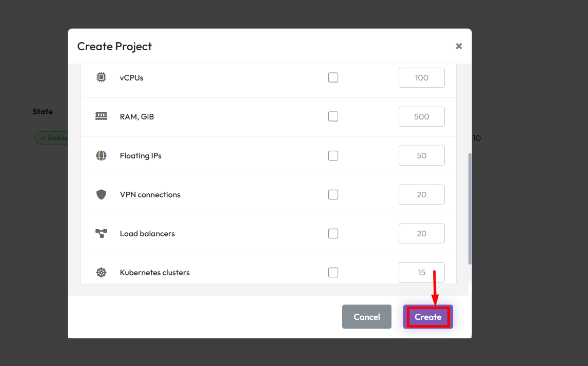Select the Floating IPs field showing 50
This screenshot has width=588, height=366.
pyautogui.click(x=421, y=155)
